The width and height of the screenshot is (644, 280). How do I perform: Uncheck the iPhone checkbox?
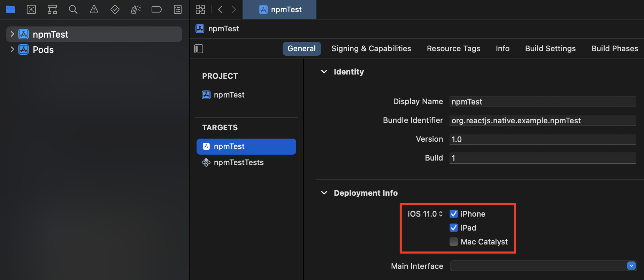pos(454,214)
